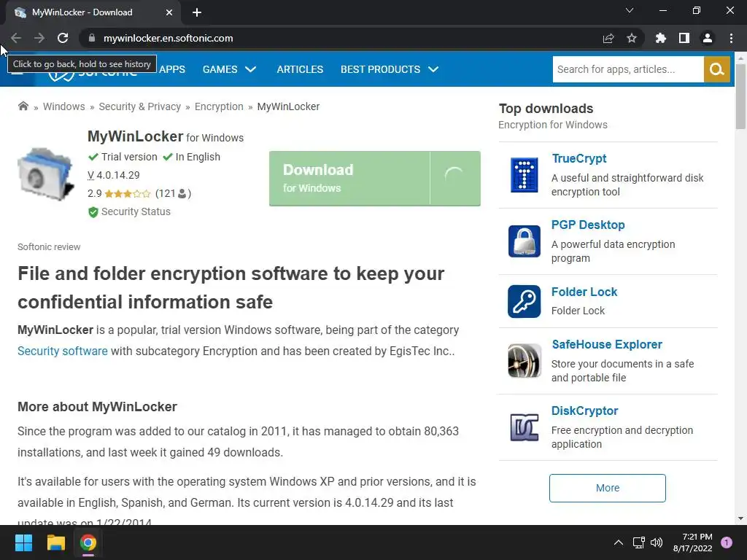This screenshot has height=560, width=747.
Task: Open the TrueCrypt title link
Action: pos(578,158)
